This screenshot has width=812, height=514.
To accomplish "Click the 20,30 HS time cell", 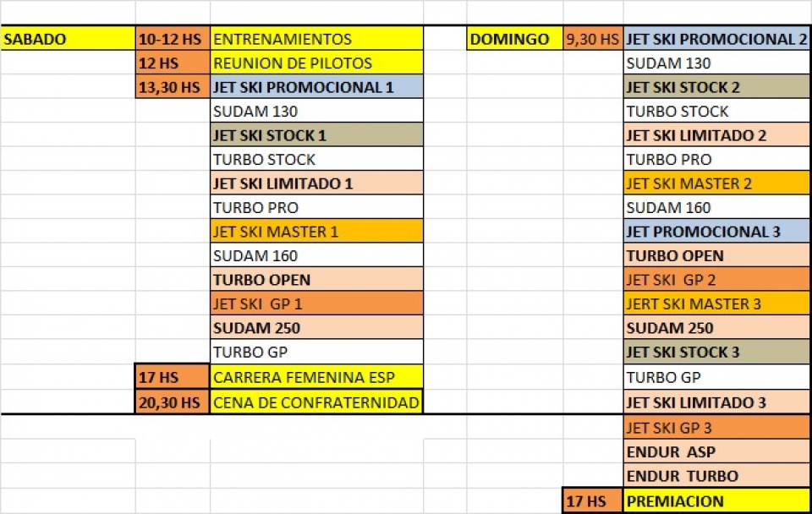I will coord(173,402).
